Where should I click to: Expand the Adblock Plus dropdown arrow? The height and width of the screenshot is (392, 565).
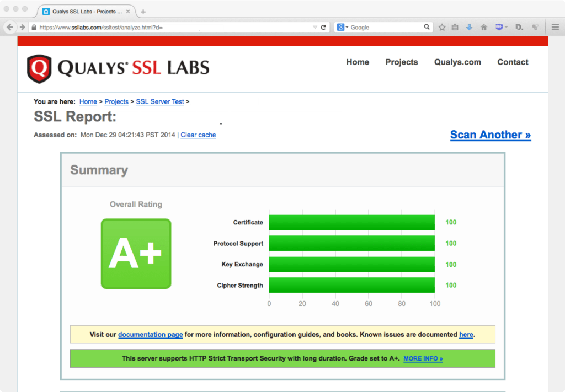coord(507,27)
